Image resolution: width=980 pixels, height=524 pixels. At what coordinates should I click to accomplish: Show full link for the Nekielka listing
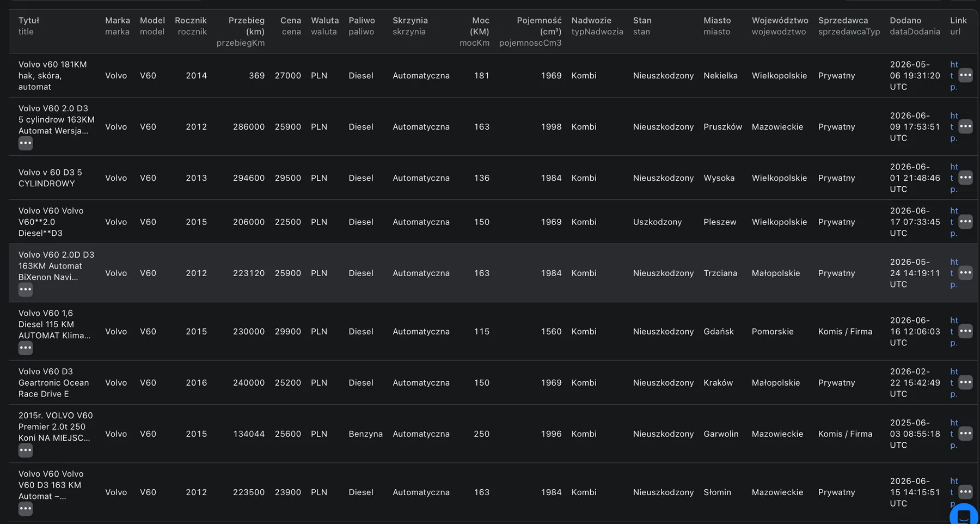pos(965,75)
